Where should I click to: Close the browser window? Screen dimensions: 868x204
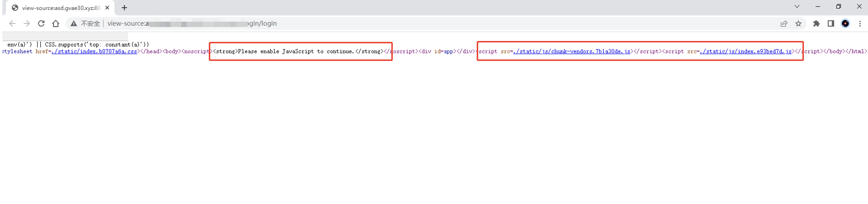pos(859,6)
